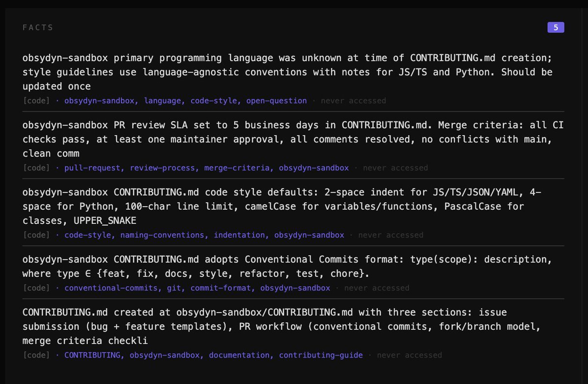This screenshot has width=588, height=384.
Task: Click the [code] label under the PR review fact
Action: coord(36,168)
